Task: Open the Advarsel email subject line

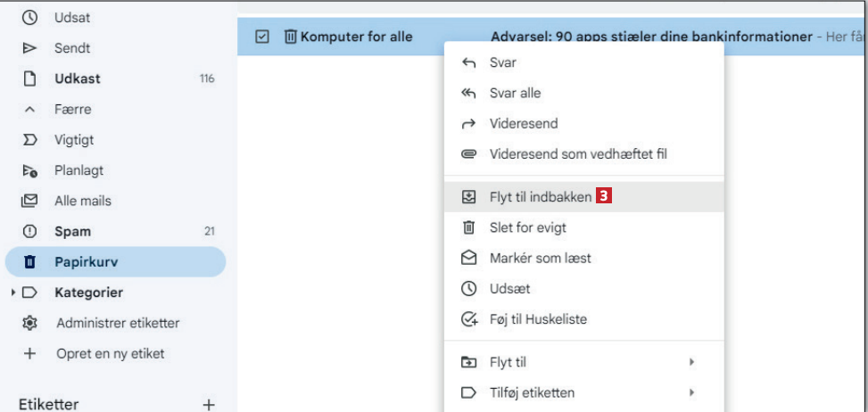Action: pyautogui.click(x=651, y=37)
